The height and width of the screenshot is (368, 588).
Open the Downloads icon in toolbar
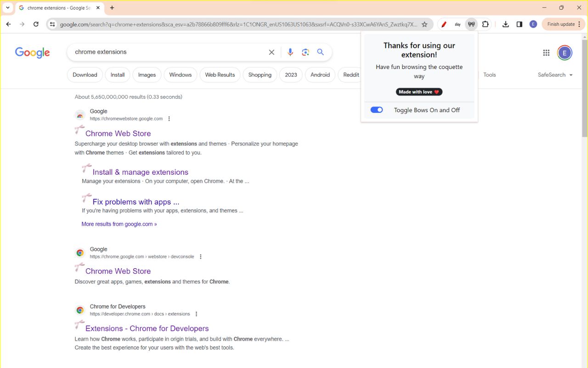506,24
